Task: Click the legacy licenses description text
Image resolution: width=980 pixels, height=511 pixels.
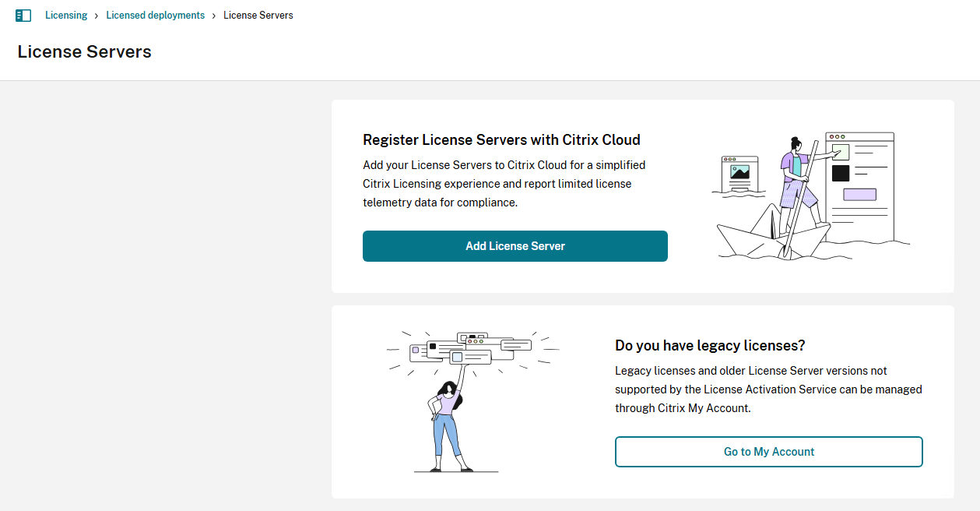Action: point(768,389)
